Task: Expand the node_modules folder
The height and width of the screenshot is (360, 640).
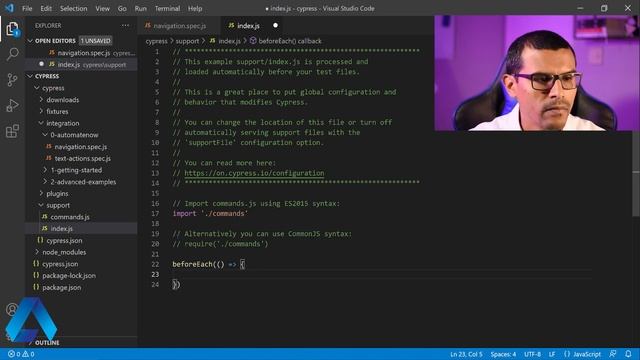Action: pyautogui.click(x=37, y=252)
